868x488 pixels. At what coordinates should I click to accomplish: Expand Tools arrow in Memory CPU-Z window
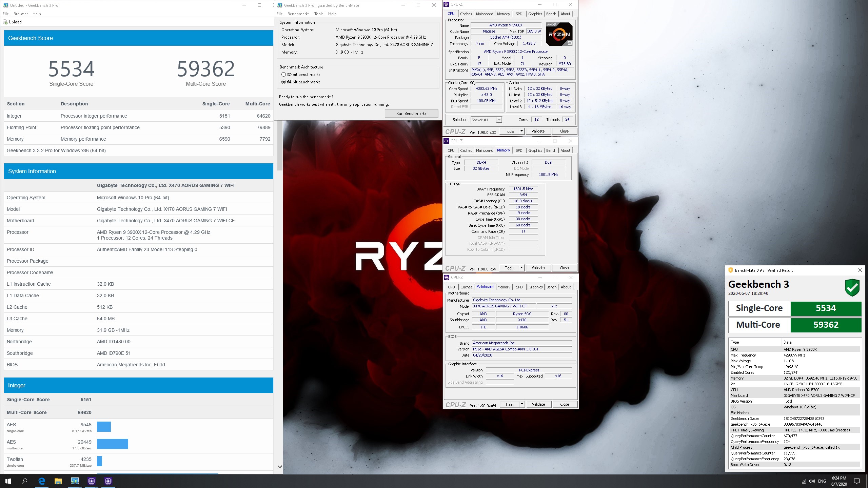click(521, 268)
